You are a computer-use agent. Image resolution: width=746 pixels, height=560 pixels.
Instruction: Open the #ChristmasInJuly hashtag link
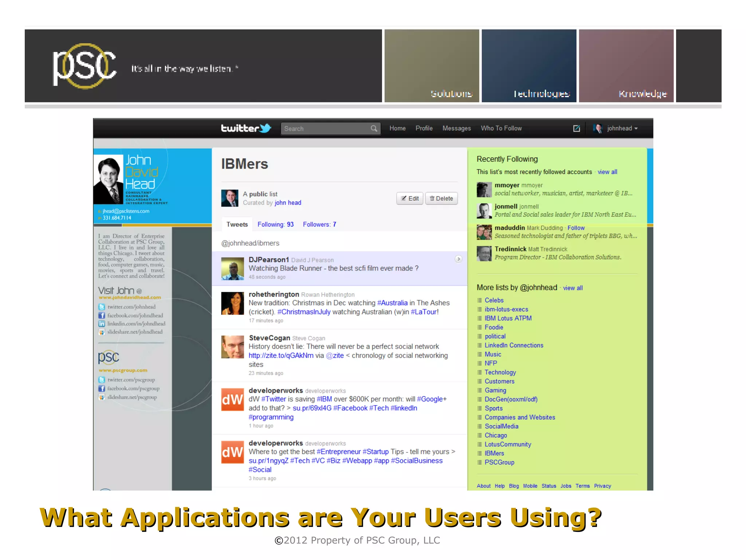(x=304, y=312)
